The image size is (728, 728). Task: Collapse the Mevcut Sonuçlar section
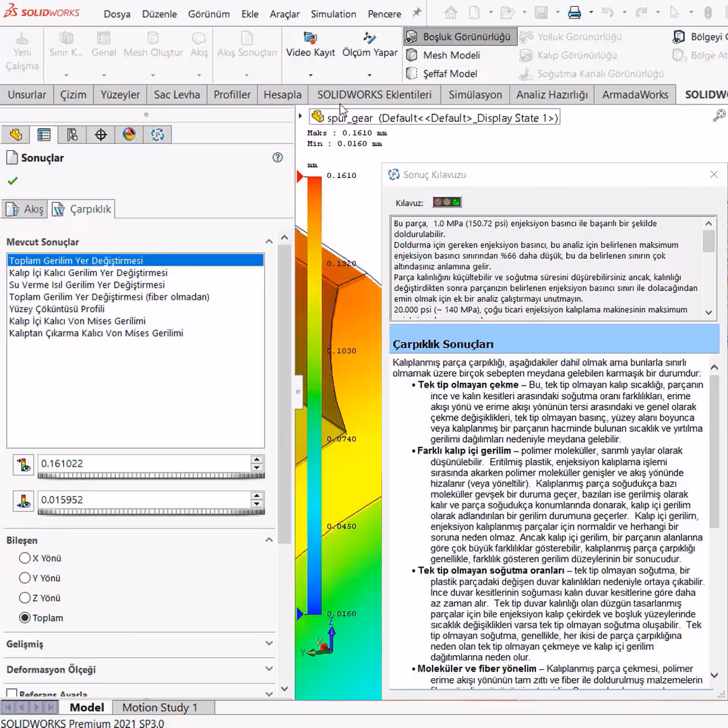coord(269,241)
